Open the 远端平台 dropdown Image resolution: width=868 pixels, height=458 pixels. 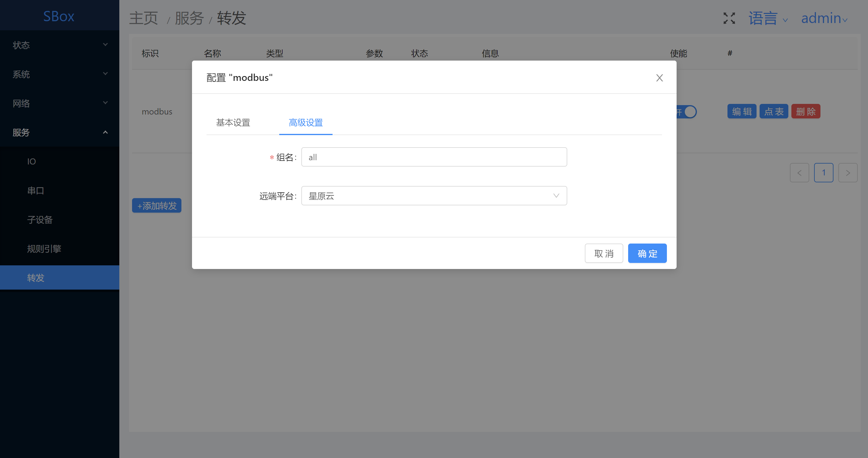(x=434, y=196)
